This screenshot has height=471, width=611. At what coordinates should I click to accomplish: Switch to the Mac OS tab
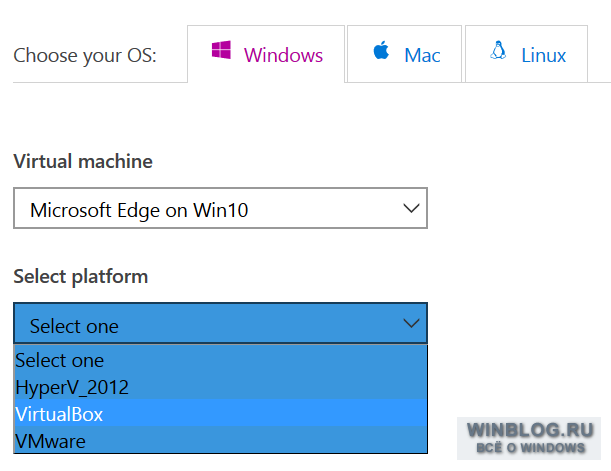[404, 54]
